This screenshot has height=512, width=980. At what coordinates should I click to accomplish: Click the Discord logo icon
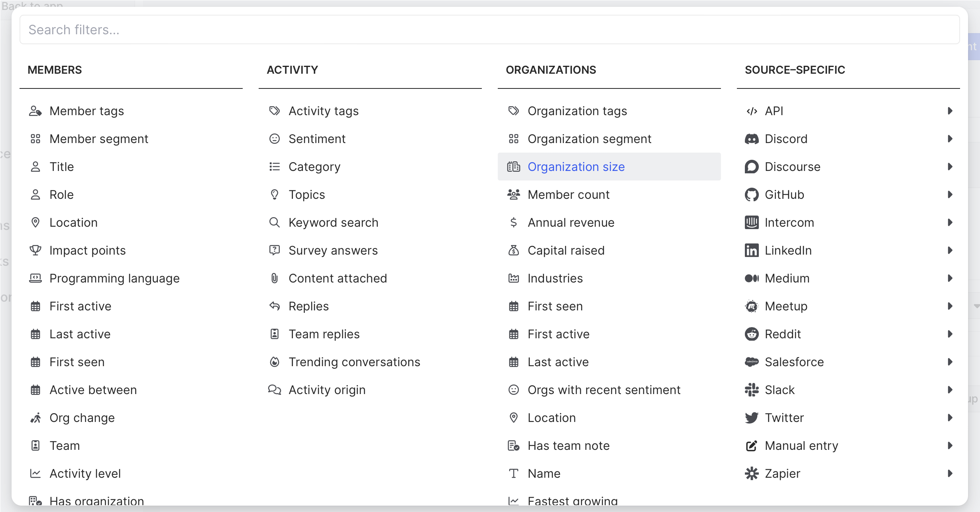tap(752, 139)
